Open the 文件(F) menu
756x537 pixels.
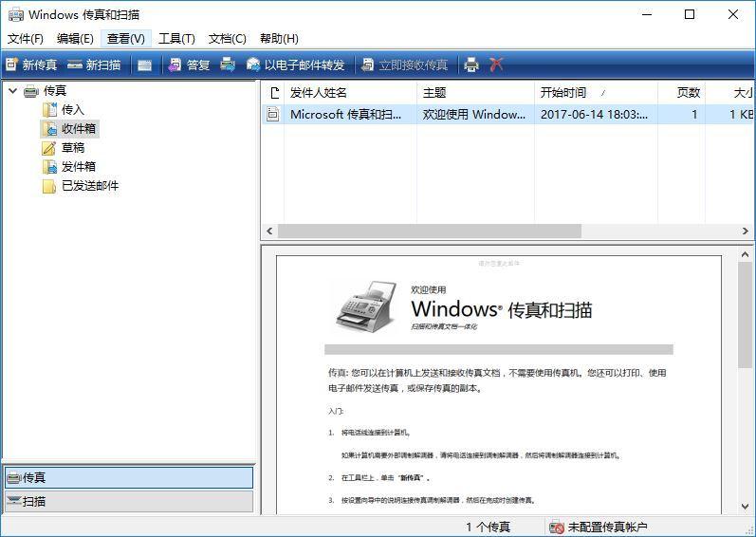25,39
